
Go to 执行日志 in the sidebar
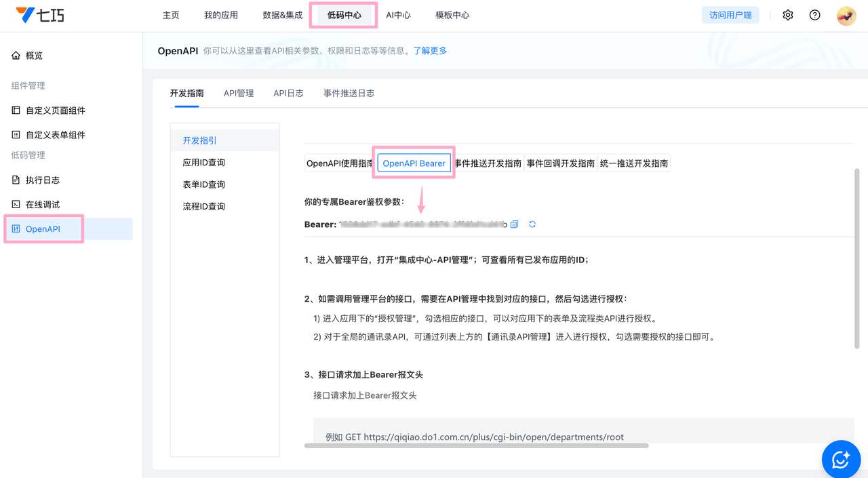(x=42, y=180)
